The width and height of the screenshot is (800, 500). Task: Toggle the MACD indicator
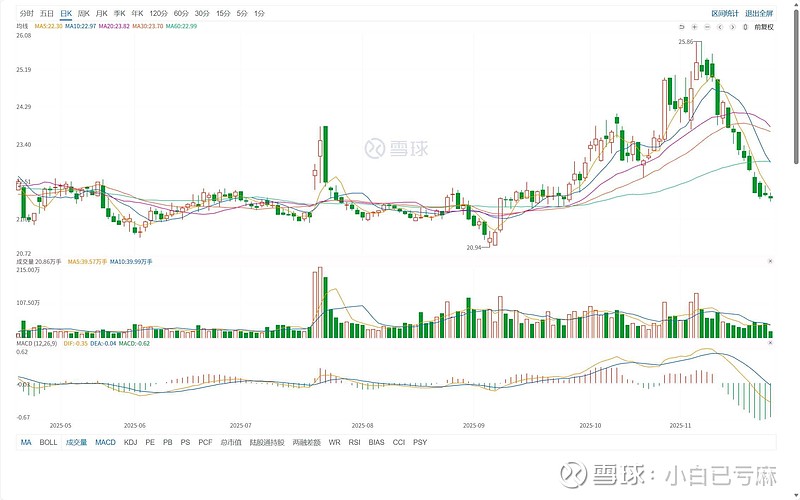tap(106, 442)
